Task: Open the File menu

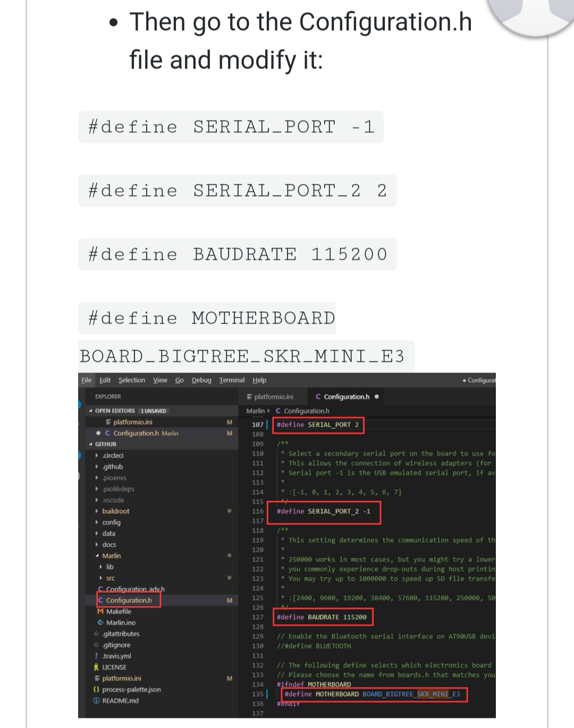Action: click(x=86, y=380)
